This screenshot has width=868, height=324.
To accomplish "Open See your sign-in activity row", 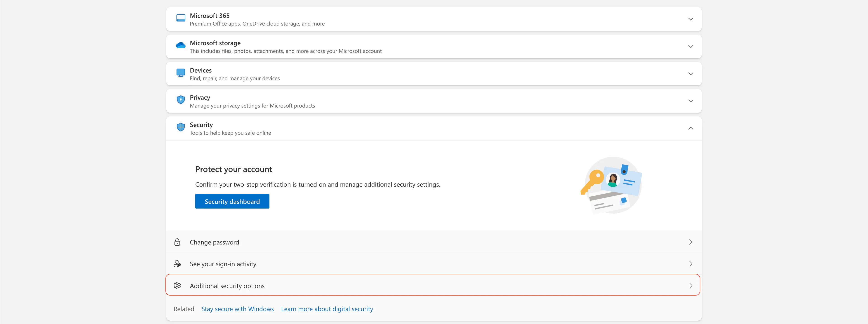I will [433, 264].
